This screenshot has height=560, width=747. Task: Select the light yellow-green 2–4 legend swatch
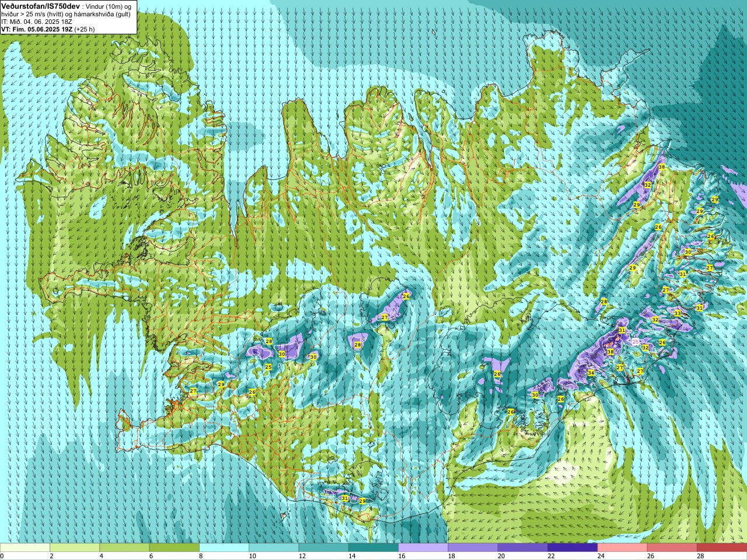click(x=75, y=548)
